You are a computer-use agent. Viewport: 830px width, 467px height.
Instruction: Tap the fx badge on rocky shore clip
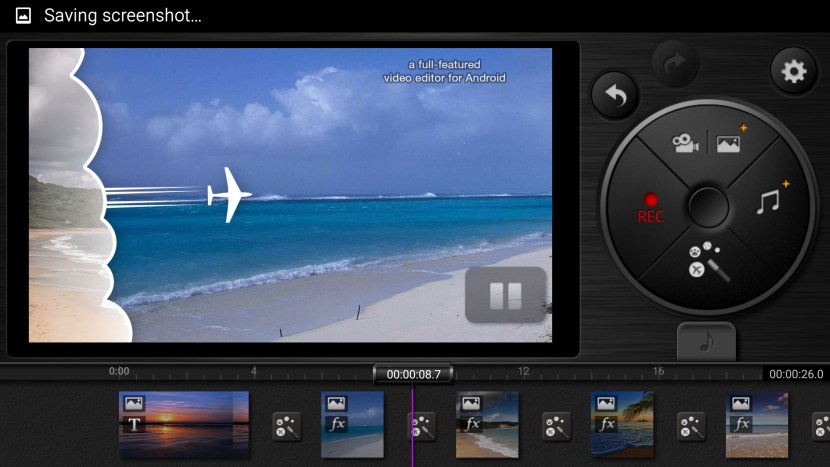472,424
